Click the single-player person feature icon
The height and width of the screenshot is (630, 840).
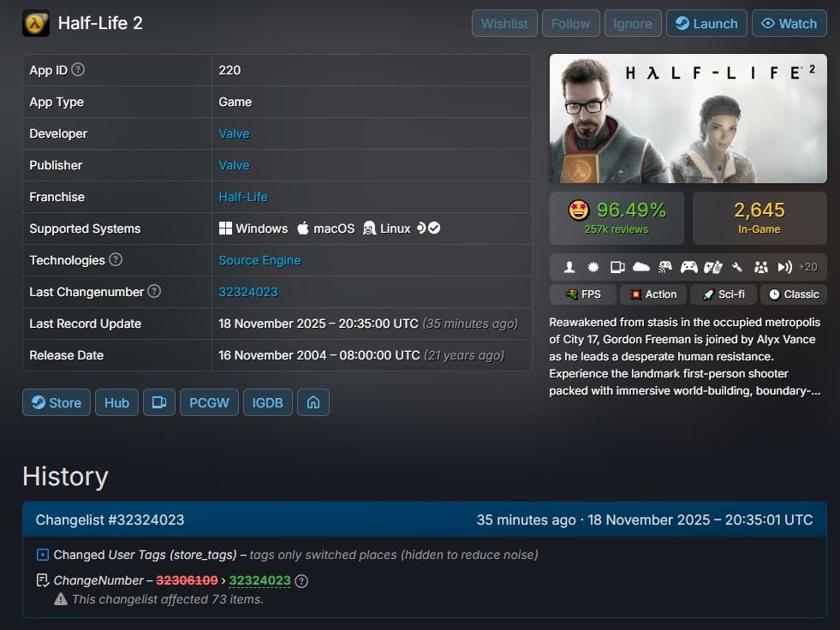coord(569,267)
